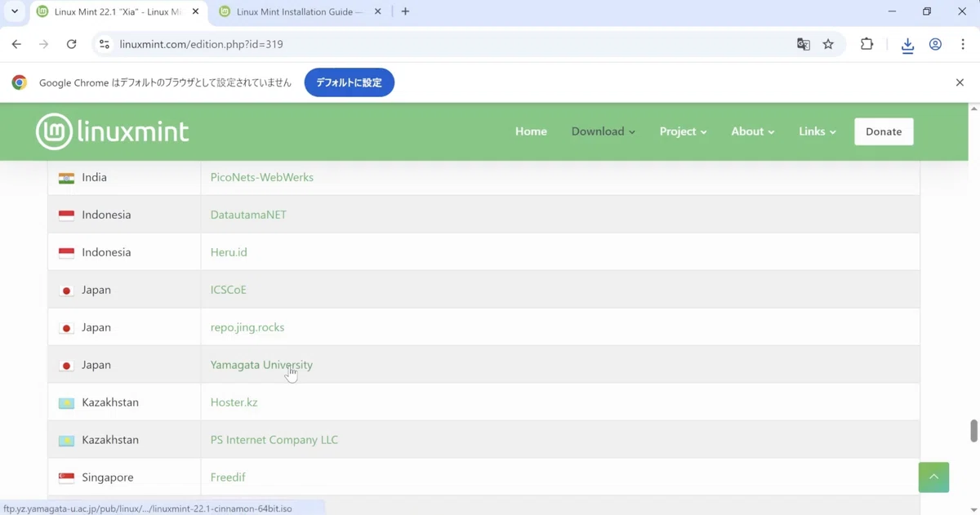Open the downloads icon in toolbar
The image size is (980, 515).
pyautogui.click(x=907, y=45)
